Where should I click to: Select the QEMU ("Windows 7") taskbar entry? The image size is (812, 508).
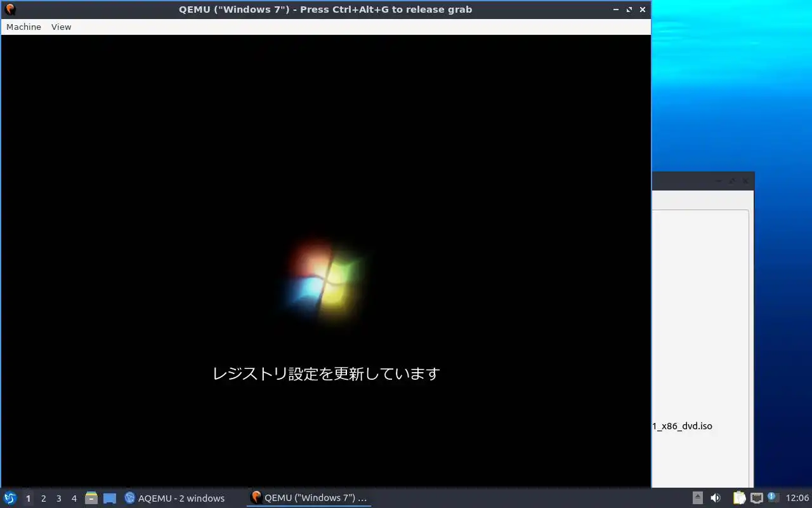pyautogui.click(x=309, y=498)
